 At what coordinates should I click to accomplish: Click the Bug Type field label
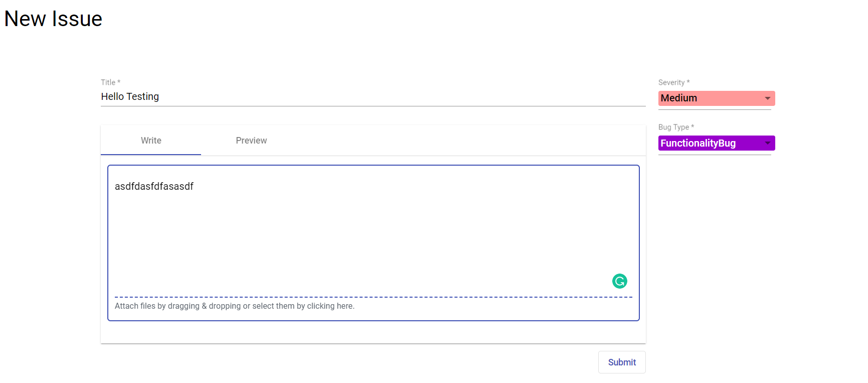[676, 127]
